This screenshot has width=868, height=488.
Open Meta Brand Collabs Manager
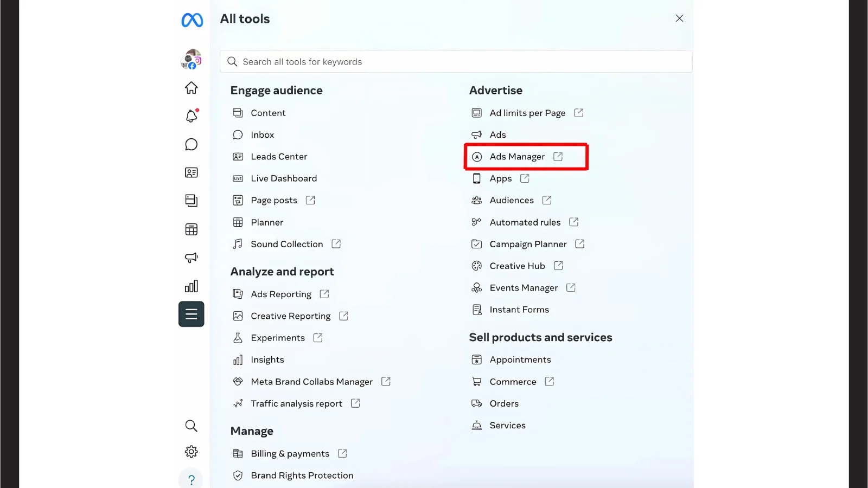(x=311, y=382)
